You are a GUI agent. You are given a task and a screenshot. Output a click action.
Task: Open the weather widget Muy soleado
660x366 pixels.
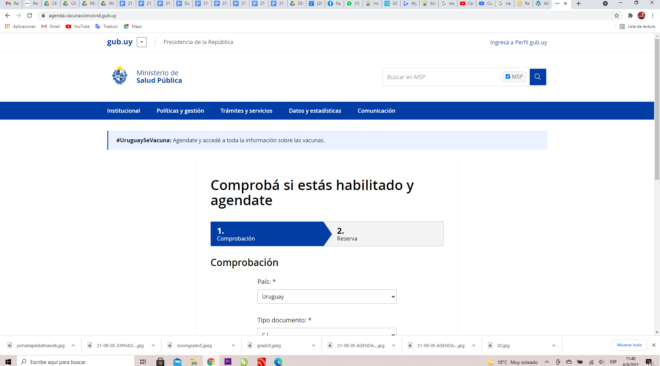pyautogui.click(x=513, y=362)
